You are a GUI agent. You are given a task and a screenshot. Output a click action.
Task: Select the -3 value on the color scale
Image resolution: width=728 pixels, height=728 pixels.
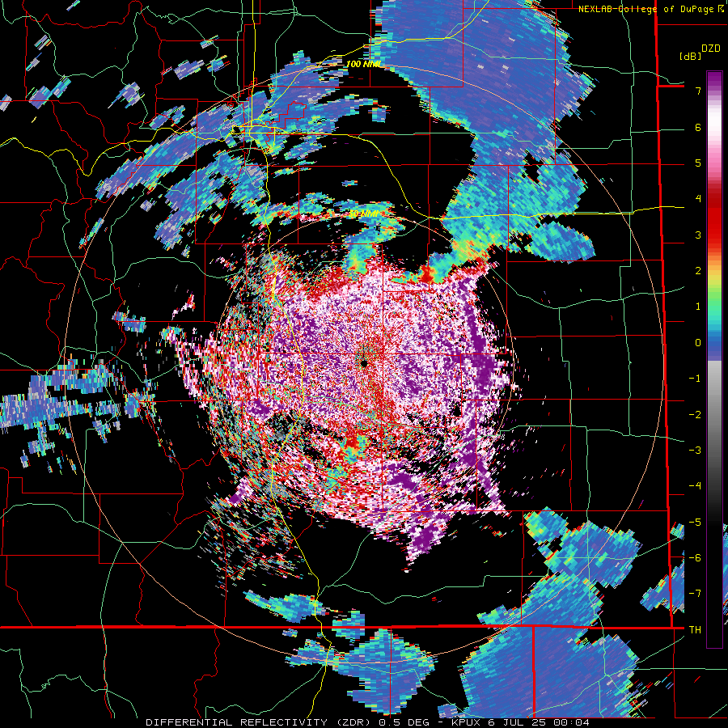[695, 451]
